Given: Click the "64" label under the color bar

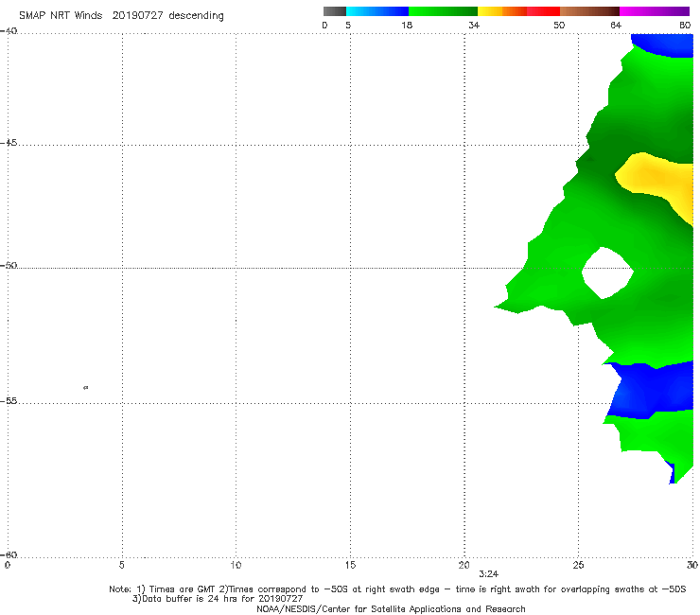Looking at the screenshot, I should pyautogui.click(x=616, y=25).
